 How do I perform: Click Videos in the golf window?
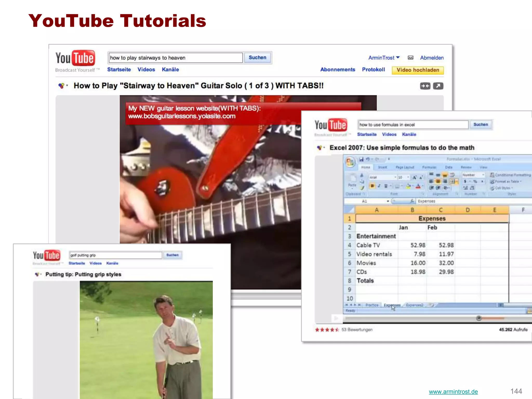click(x=96, y=263)
